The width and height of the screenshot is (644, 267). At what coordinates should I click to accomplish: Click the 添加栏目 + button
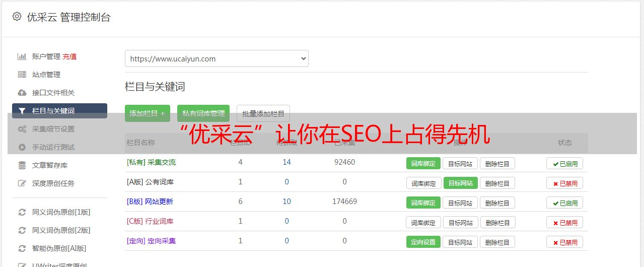coord(147,113)
